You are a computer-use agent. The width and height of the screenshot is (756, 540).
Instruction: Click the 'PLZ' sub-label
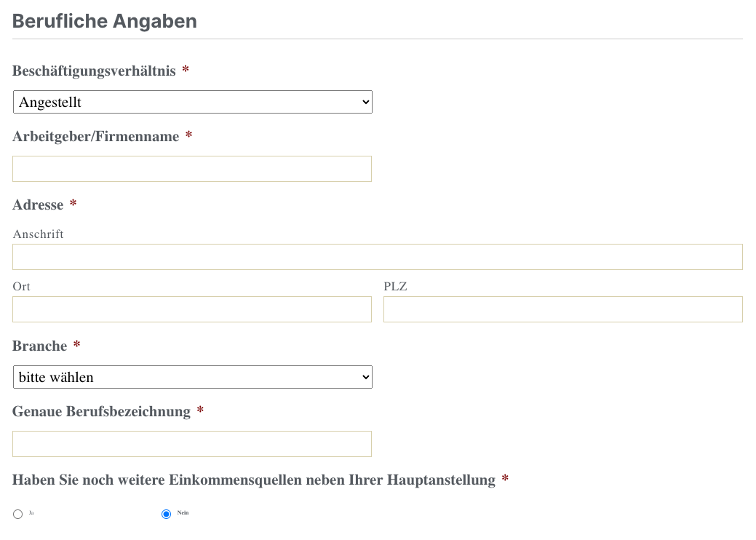395,286
